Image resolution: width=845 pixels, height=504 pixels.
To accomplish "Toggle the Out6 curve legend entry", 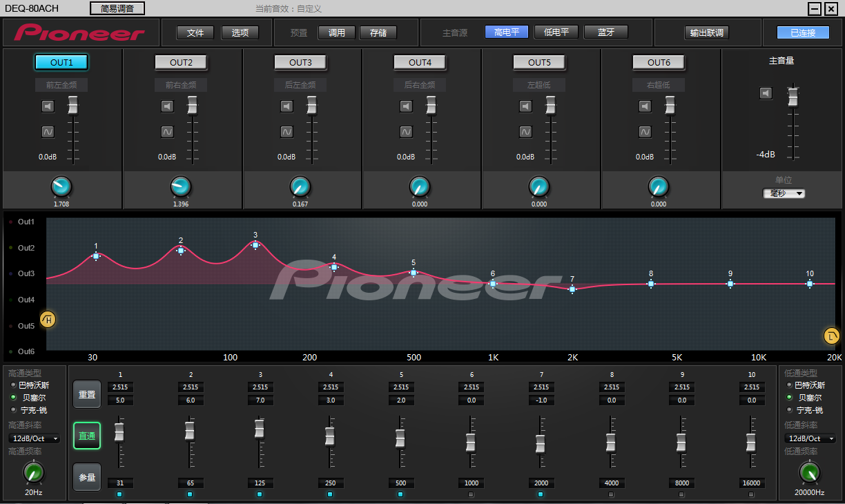I will 22,351.
